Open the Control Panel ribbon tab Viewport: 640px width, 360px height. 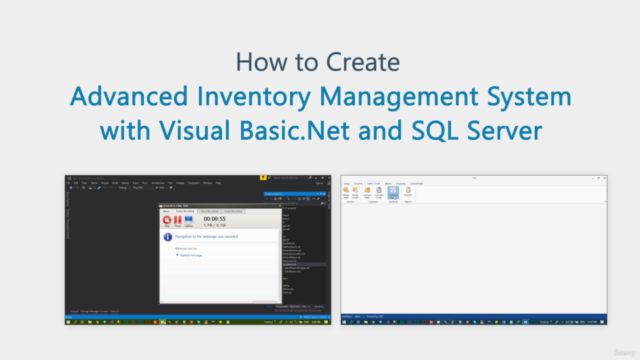tap(417, 184)
